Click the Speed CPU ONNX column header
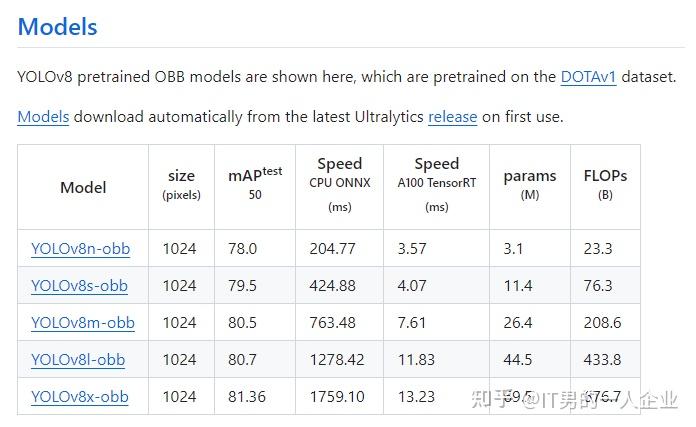The height and width of the screenshot is (427, 696). 340,185
